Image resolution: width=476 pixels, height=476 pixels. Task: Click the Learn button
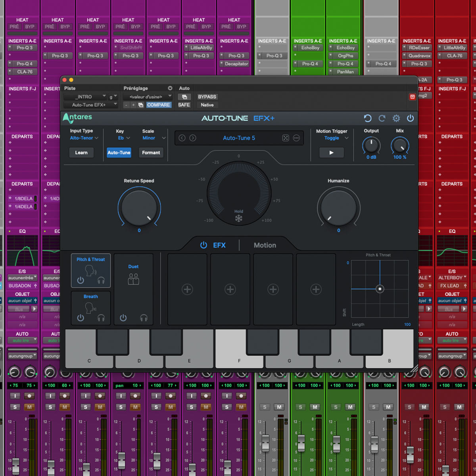click(x=81, y=153)
